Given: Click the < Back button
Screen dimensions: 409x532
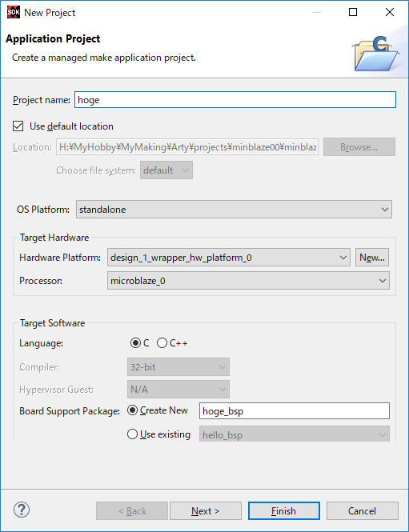Looking at the screenshot, I should pos(132,511).
